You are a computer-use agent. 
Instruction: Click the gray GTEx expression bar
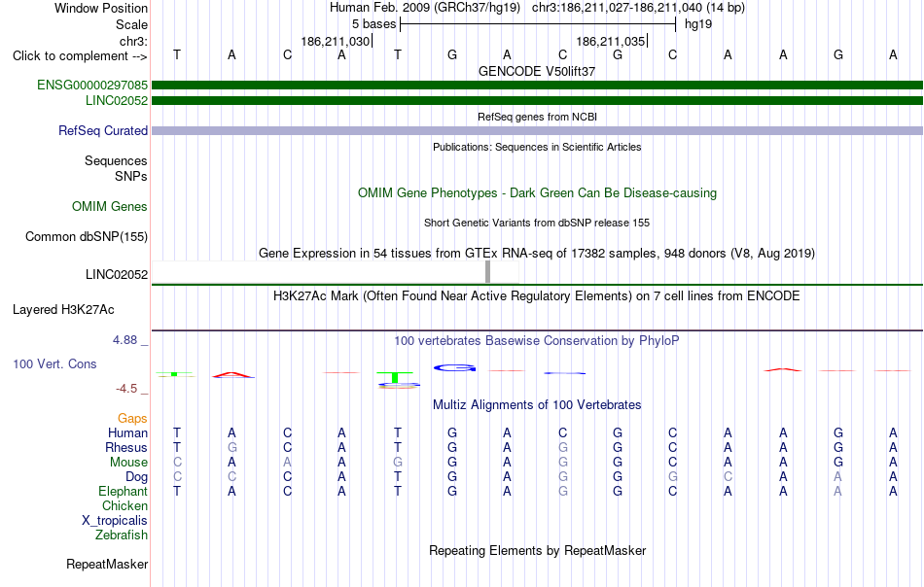pyautogui.click(x=488, y=272)
